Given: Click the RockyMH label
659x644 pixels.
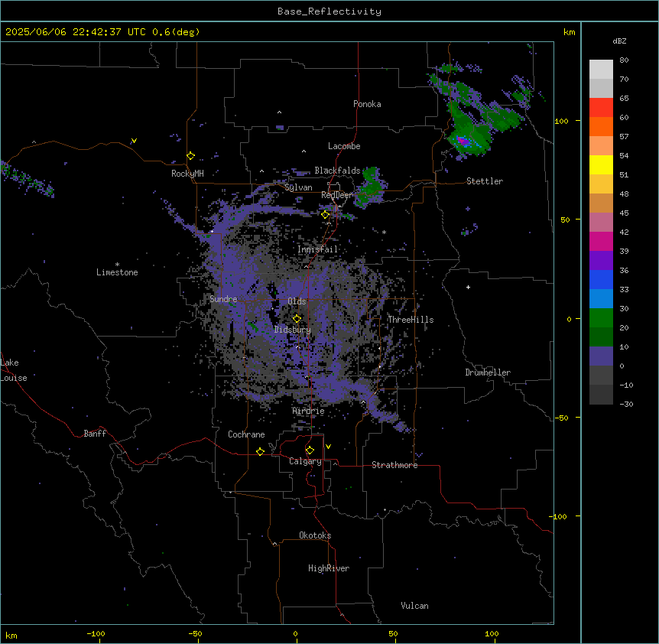Looking at the screenshot, I should click(187, 174).
